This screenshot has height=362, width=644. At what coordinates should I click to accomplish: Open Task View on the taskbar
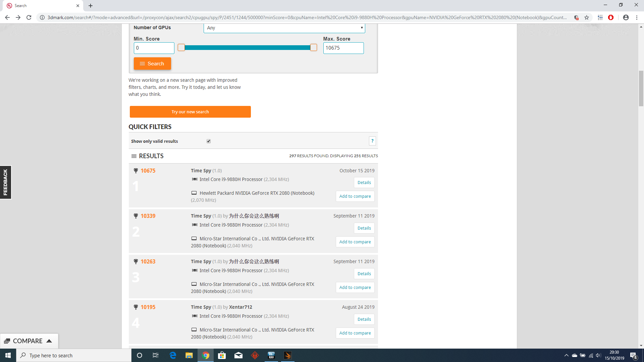156,355
